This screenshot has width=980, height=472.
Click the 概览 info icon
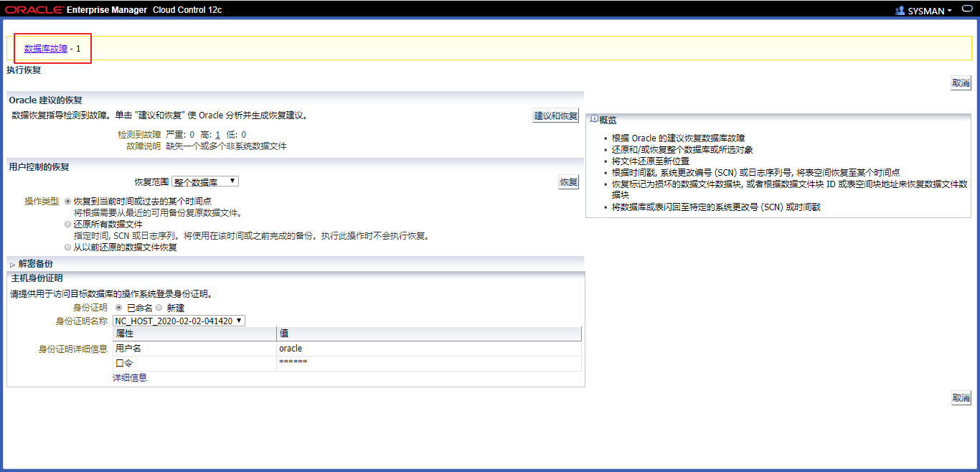point(594,119)
